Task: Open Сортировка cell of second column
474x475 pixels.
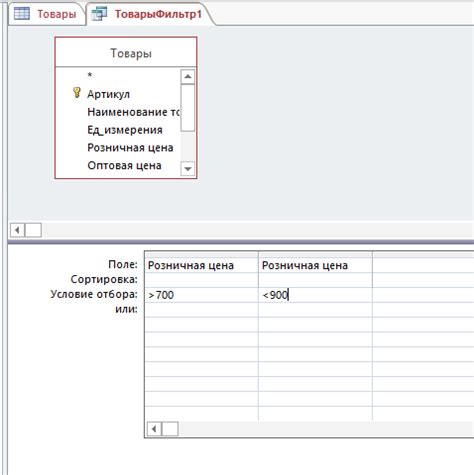Action: click(x=315, y=280)
